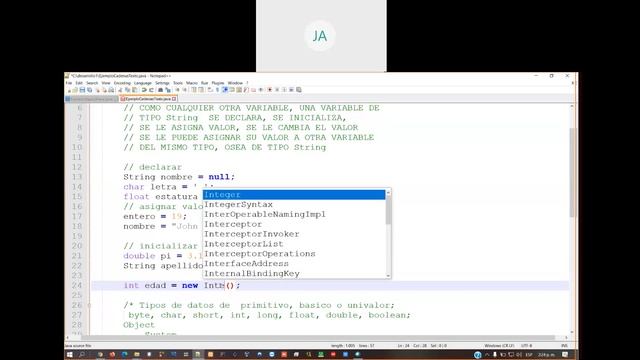Click the Stop Recording macro icon
This screenshot has height=360, width=640.
(x=277, y=90)
